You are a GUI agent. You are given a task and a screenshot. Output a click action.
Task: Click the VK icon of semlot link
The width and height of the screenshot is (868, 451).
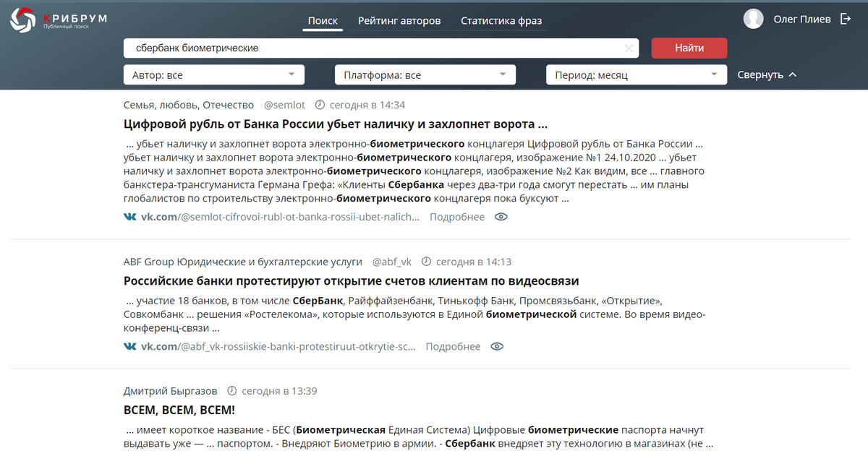[130, 217]
